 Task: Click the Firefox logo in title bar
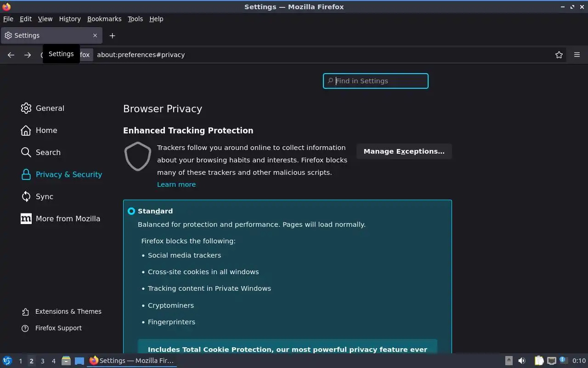coord(6,6)
